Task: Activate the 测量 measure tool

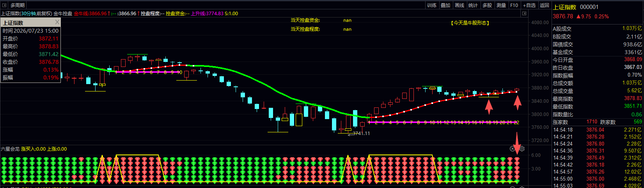Action: point(501,5)
